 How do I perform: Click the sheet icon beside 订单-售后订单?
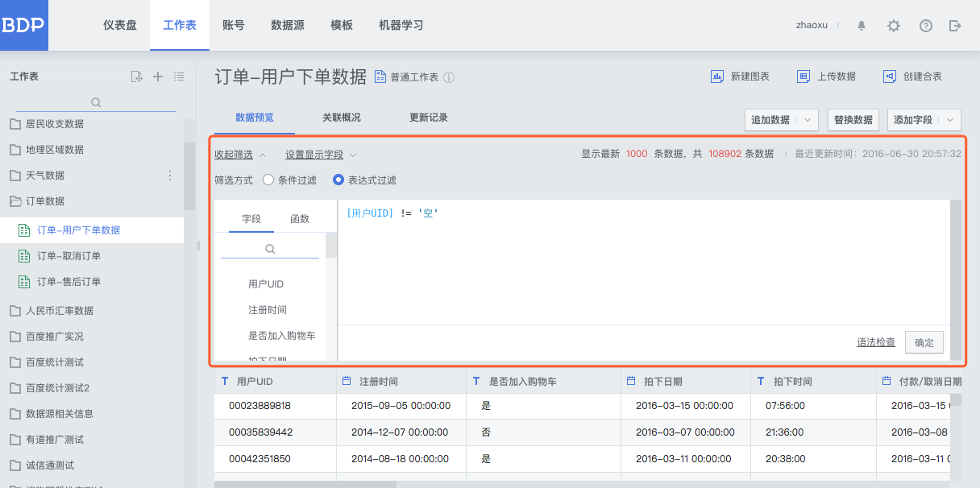point(24,282)
